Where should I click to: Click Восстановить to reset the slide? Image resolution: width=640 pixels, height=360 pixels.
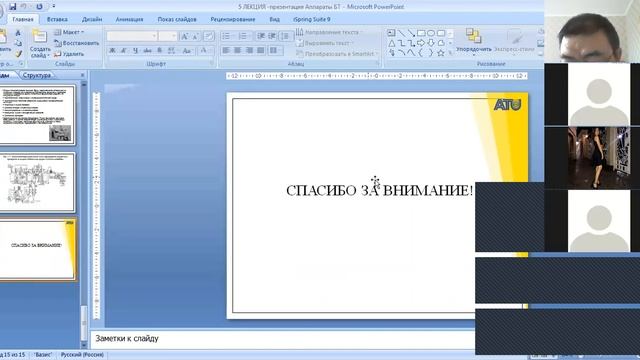click(x=77, y=43)
